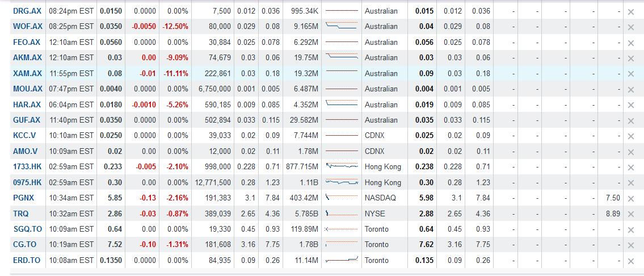Remove SGQ.TO using the X icon
The width and height of the screenshot is (644, 276).
pos(631,230)
